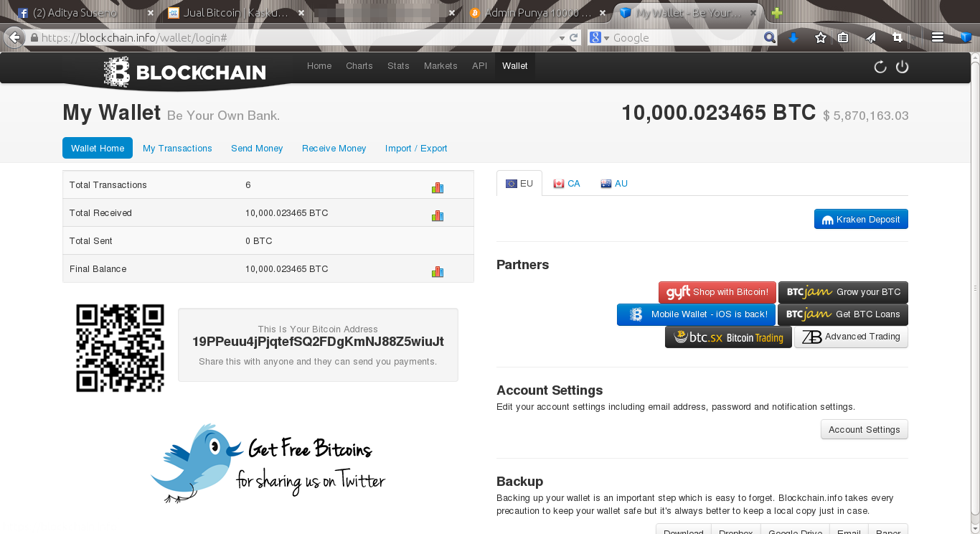Click the $ 5,870,163.03 USD value
The width and height of the screenshot is (980, 534).
866,116
